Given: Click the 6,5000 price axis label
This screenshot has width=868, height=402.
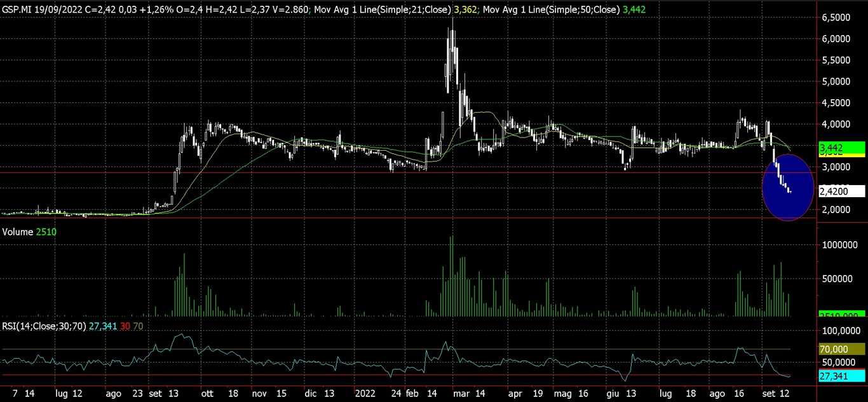Looking at the screenshot, I should point(836,18).
